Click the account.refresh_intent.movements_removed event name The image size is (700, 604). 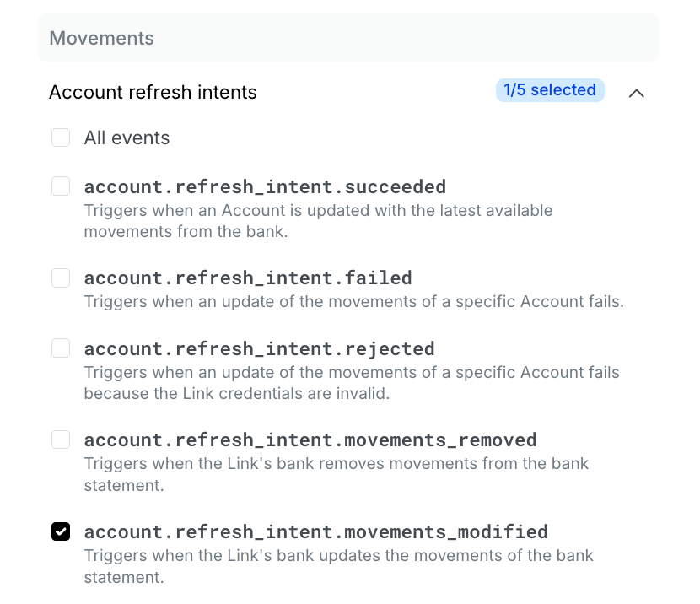310,440
